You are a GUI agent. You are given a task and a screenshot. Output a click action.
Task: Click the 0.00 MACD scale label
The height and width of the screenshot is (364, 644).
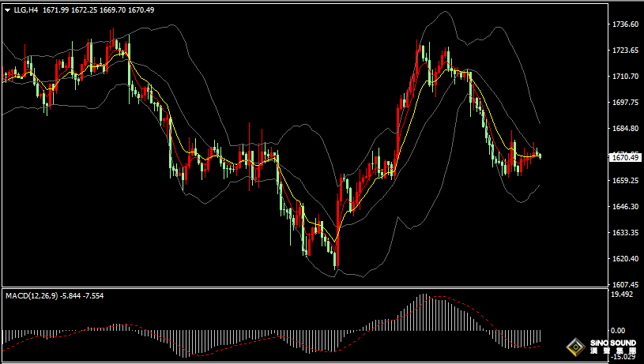pos(618,330)
